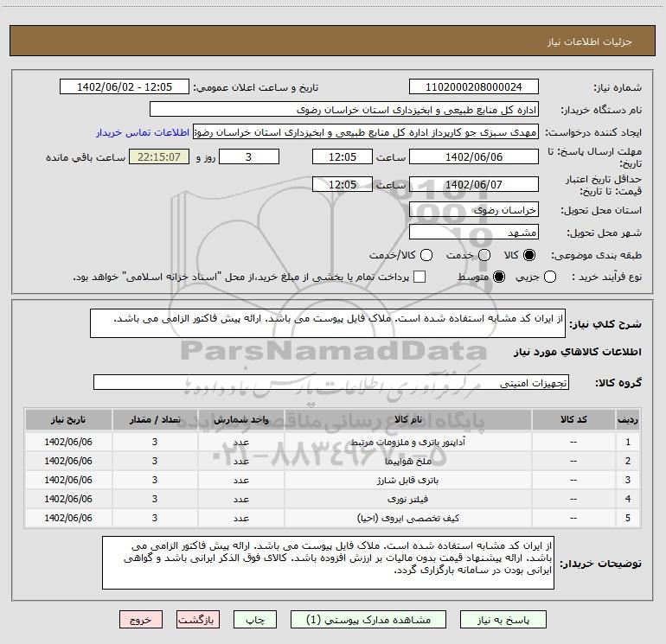Click the خروج exit button
Image resolution: width=666 pixels, height=644 pixels.
141,620
